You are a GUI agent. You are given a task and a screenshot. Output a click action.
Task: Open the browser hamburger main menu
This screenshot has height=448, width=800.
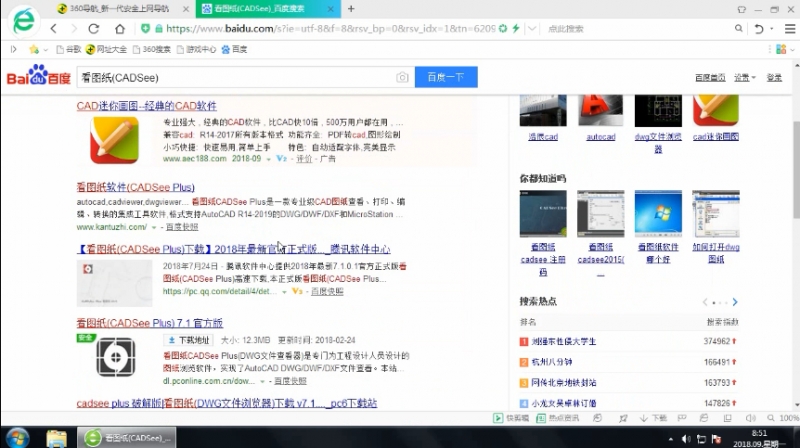[x=789, y=29]
